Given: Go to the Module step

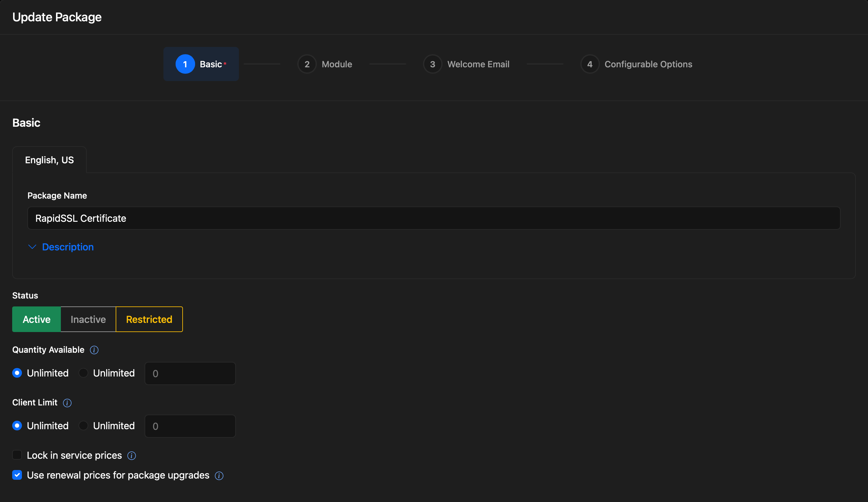Looking at the screenshot, I should 337,64.
